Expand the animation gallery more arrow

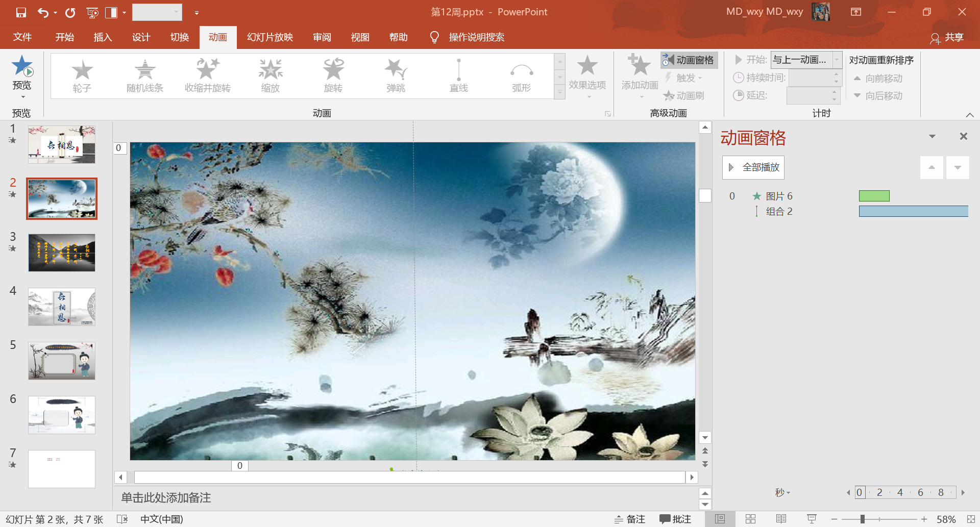pos(560,92)
